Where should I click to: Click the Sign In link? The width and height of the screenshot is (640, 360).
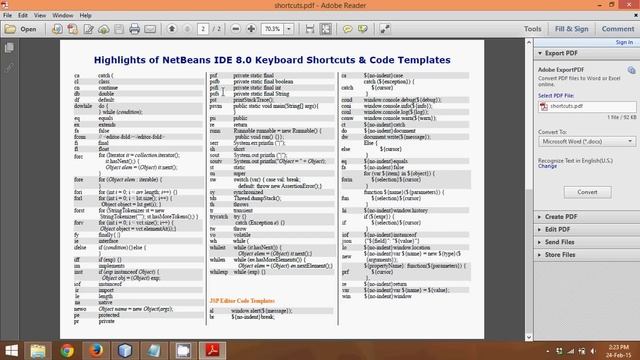624,42
